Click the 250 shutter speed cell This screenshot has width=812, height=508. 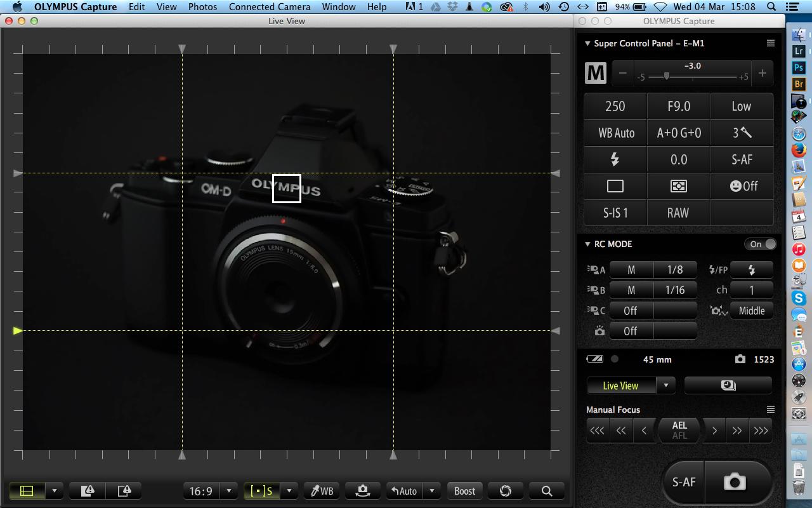click(x=615, y=107)
